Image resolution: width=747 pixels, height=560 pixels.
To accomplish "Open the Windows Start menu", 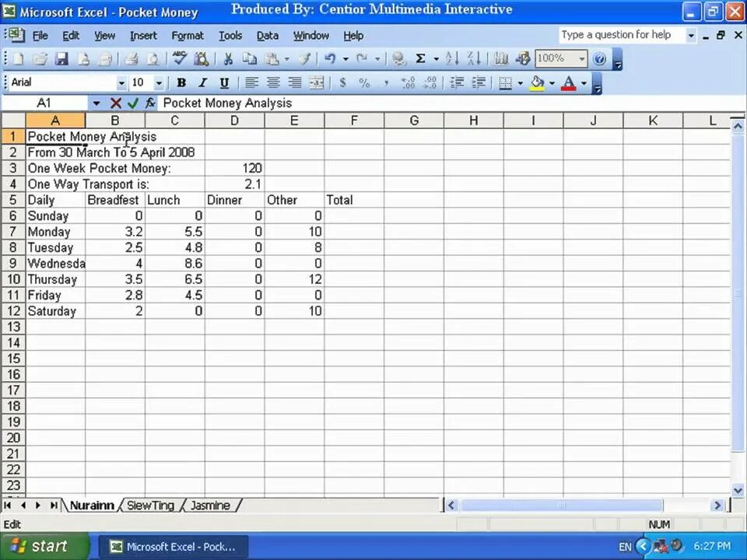I will click(44, 546).
